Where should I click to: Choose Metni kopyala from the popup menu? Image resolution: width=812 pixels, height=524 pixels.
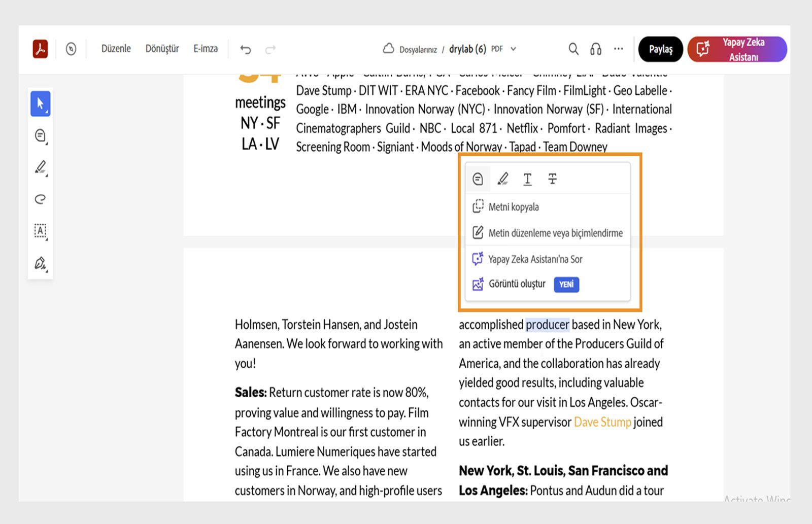513,207
